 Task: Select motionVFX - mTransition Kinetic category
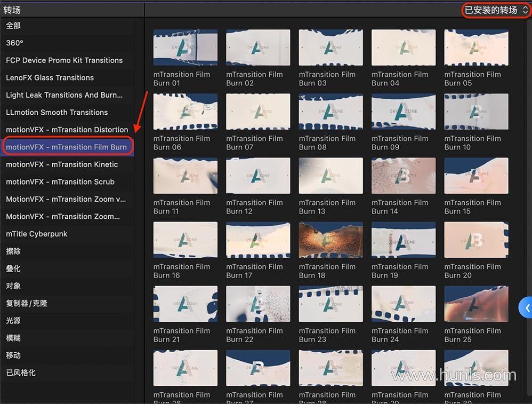pyautogui.click(x=67, y=164)
